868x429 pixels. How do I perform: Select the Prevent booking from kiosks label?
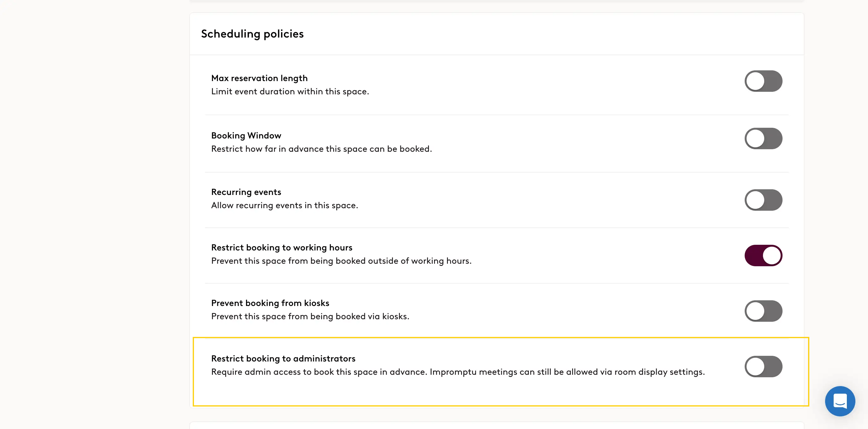[x=270, y=303]
